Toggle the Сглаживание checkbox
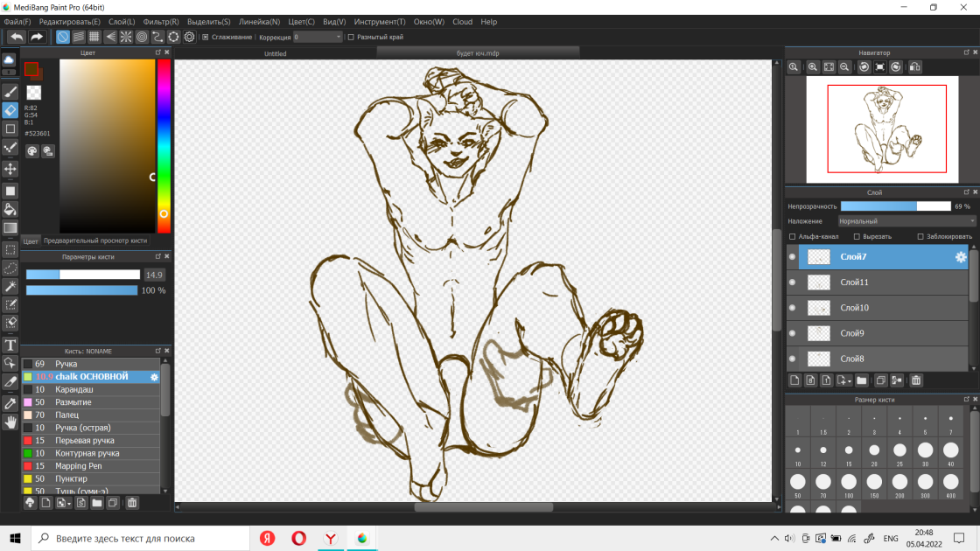980x551 pixels. click(205, 37)
